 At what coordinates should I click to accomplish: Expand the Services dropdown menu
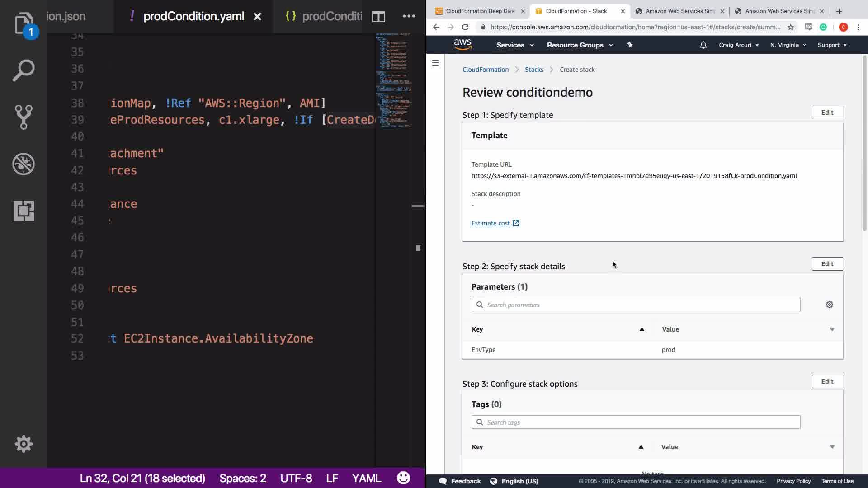515,45
